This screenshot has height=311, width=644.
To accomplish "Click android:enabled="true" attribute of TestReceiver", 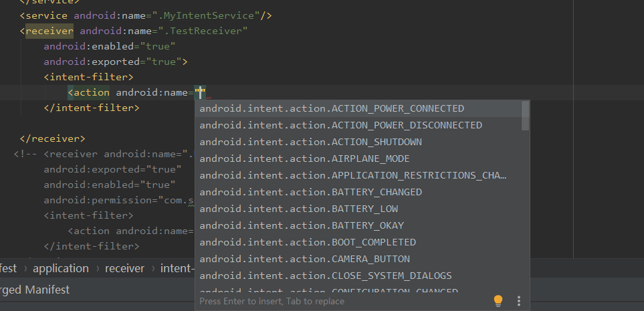I will 110,46.
